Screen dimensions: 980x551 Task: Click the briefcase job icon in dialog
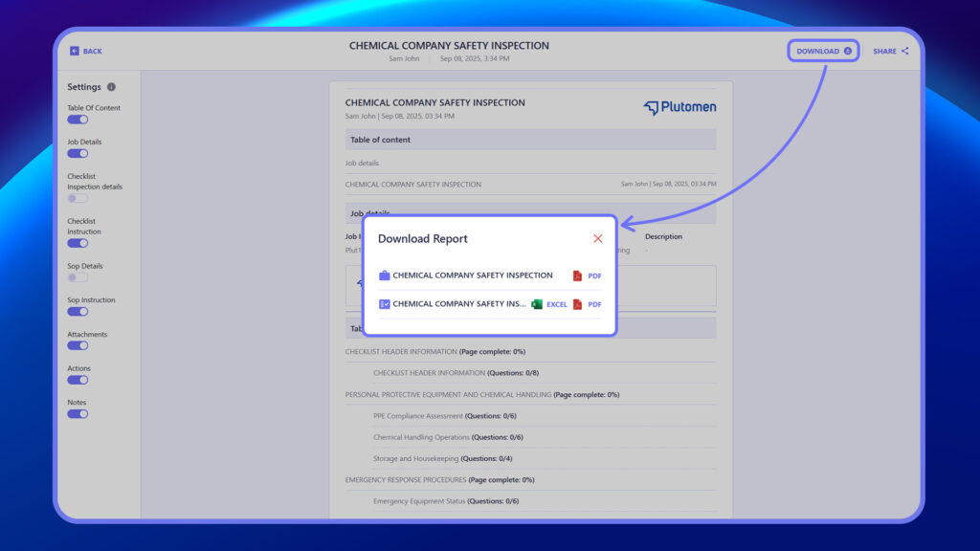[x=385, y=275]
